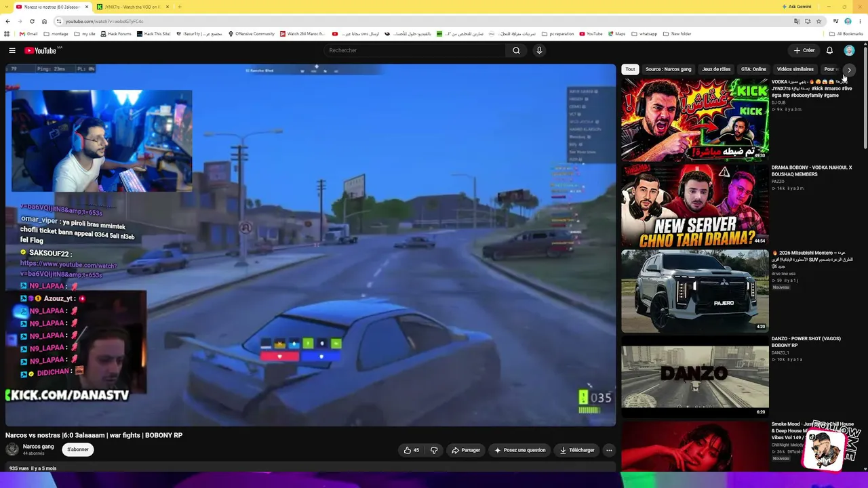Click the Posez une question button

point(520,450)
